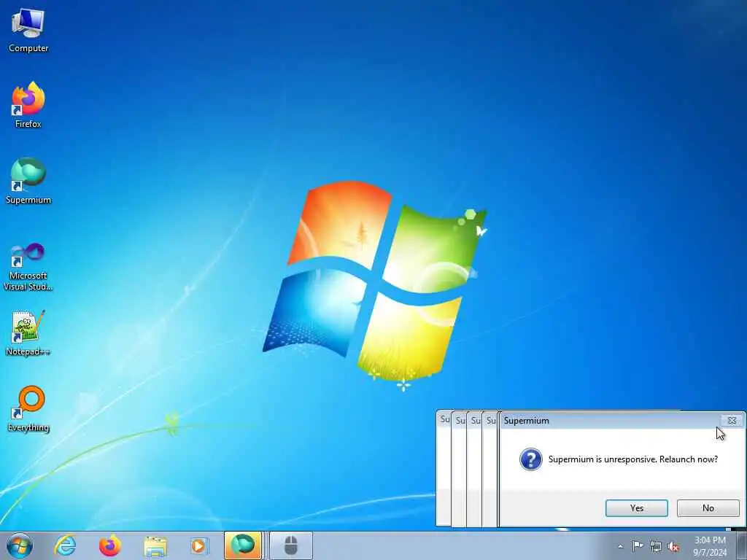
Task: Open the network status tray icon
Action: pyautogui.click(x=656, y=547)
